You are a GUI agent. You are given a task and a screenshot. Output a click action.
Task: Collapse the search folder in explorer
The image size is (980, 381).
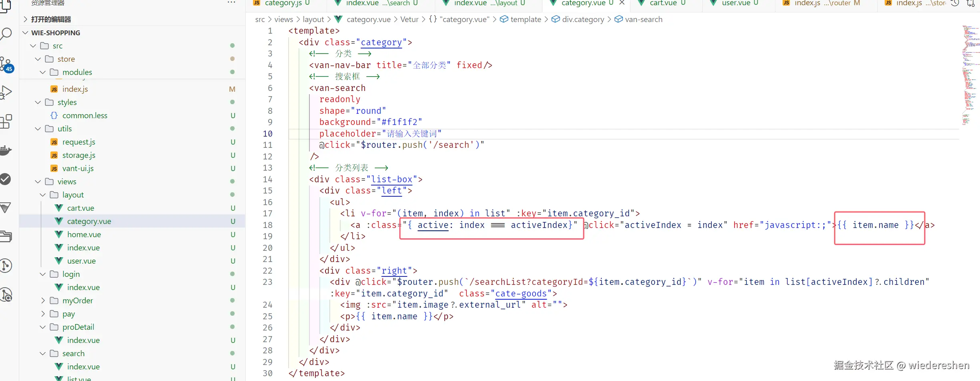[43, 353]
